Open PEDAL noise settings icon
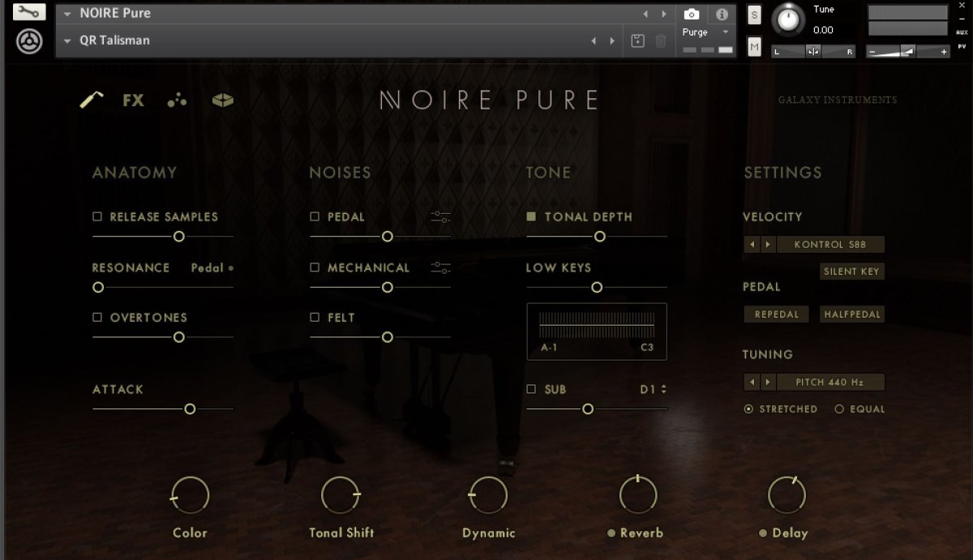 441,217
